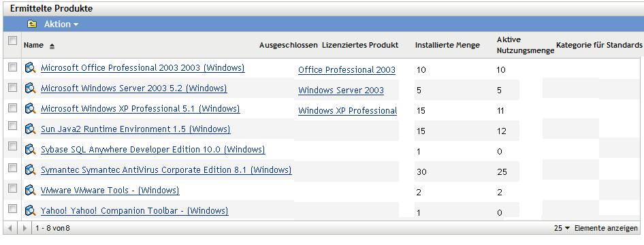
Task: Click the previous page arrow in the footer
Action: (10, 228)
